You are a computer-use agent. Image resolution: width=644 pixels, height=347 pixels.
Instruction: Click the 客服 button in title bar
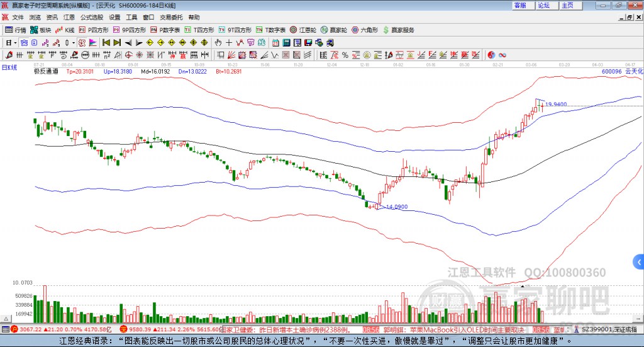523,5
